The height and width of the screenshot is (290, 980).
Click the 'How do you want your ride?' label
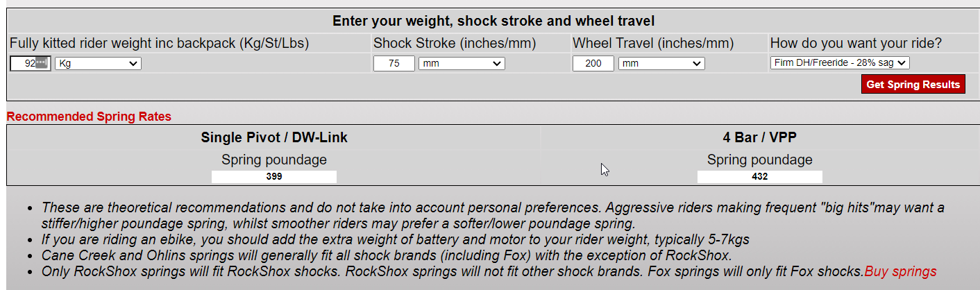point(856,44)
